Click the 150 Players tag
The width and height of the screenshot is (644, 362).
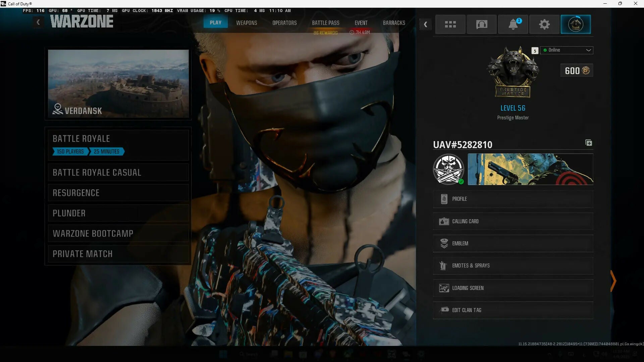(x=70, y=152)
